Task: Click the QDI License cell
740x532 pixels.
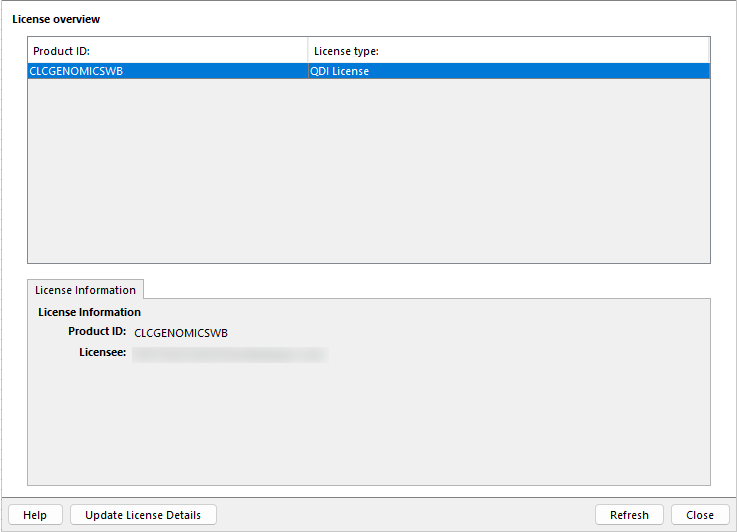Action: (509, 71)
